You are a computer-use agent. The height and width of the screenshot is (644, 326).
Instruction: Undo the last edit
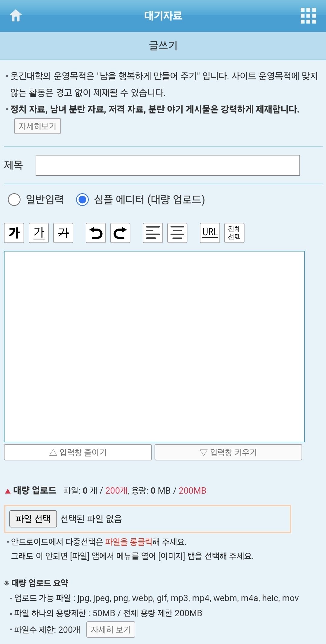(96, 233)
